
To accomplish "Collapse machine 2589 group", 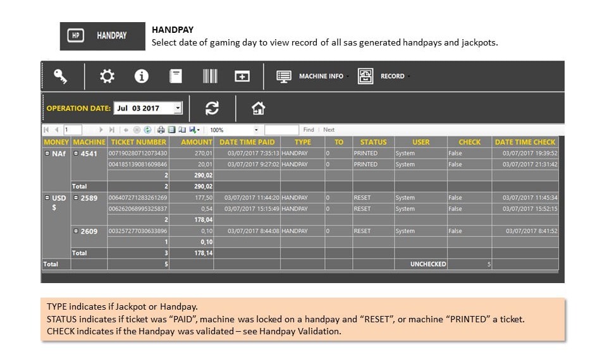I will [x=76, y=198].
